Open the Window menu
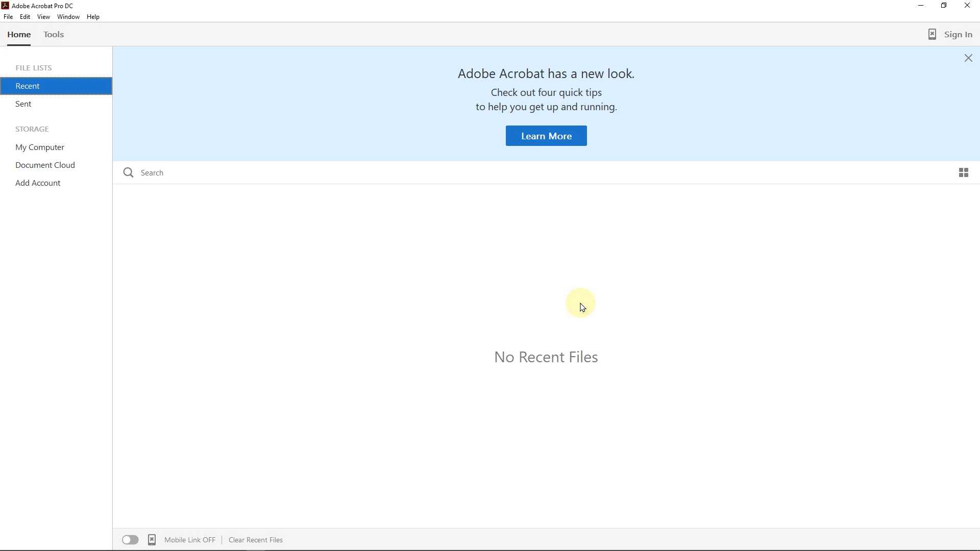The height and width of the screenshot is (551, 980). (68, 17)
